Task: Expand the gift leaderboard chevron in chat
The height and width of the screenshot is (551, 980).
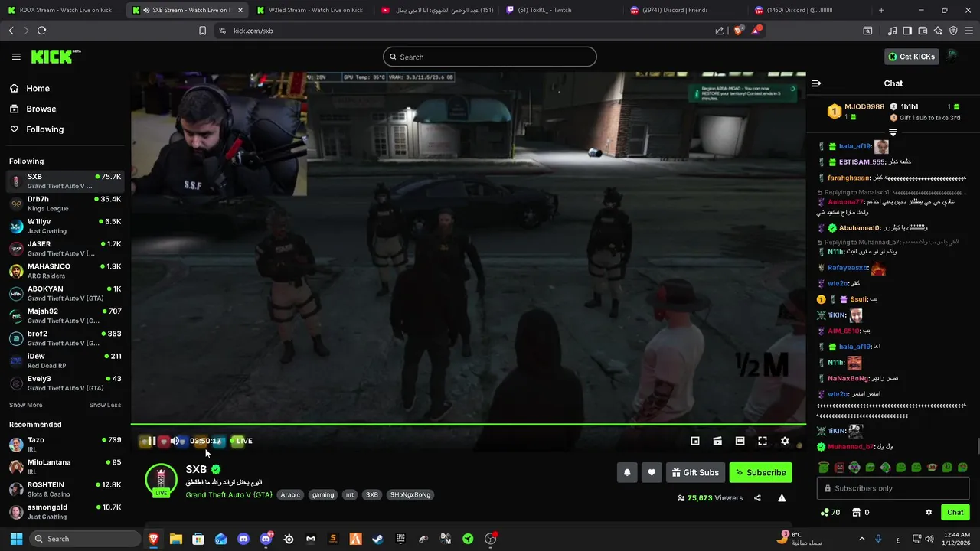Action: pyautogui.click(x=893, y=132)
